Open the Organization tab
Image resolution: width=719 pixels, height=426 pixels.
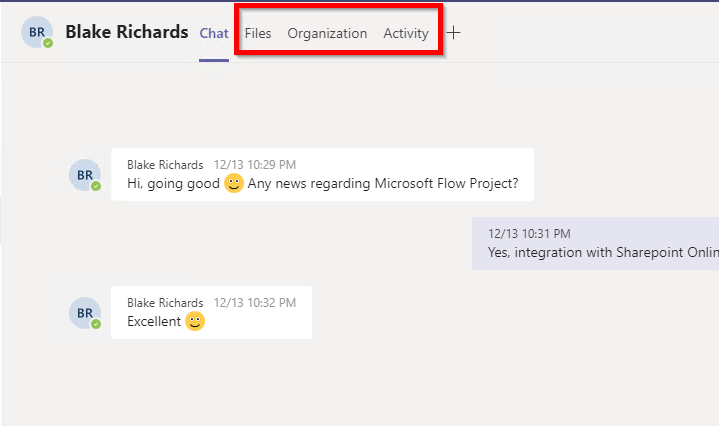click(327, 33)
